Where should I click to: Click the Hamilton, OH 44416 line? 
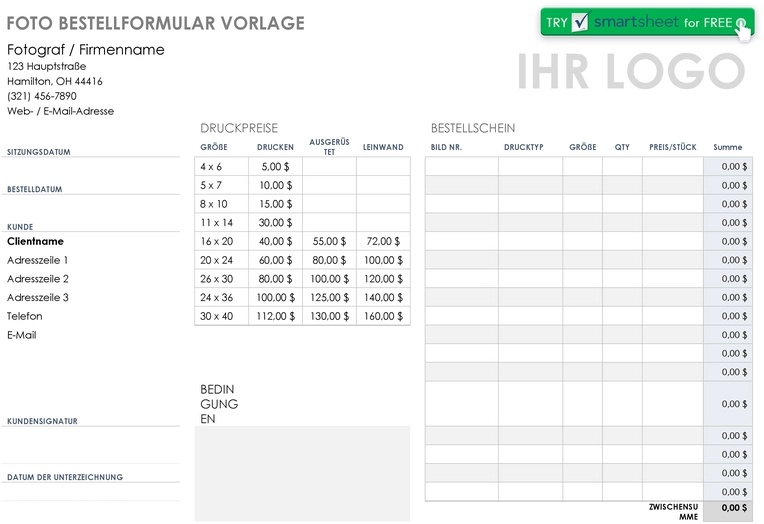(55, 81)
